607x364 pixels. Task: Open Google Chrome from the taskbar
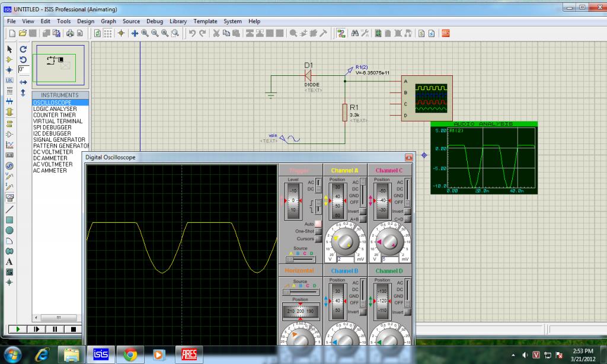click(130, 355)
